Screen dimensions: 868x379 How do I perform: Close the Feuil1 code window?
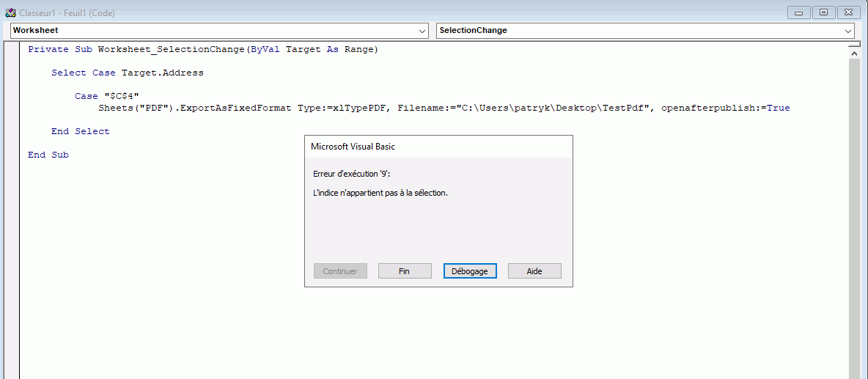tap(849, 12)
